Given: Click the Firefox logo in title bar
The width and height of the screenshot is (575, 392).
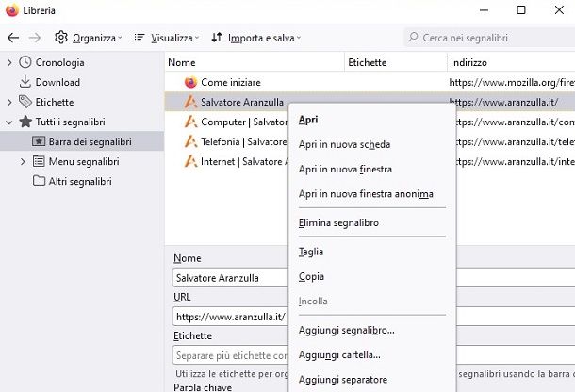Looking at the screenshot, I should 12,10.
